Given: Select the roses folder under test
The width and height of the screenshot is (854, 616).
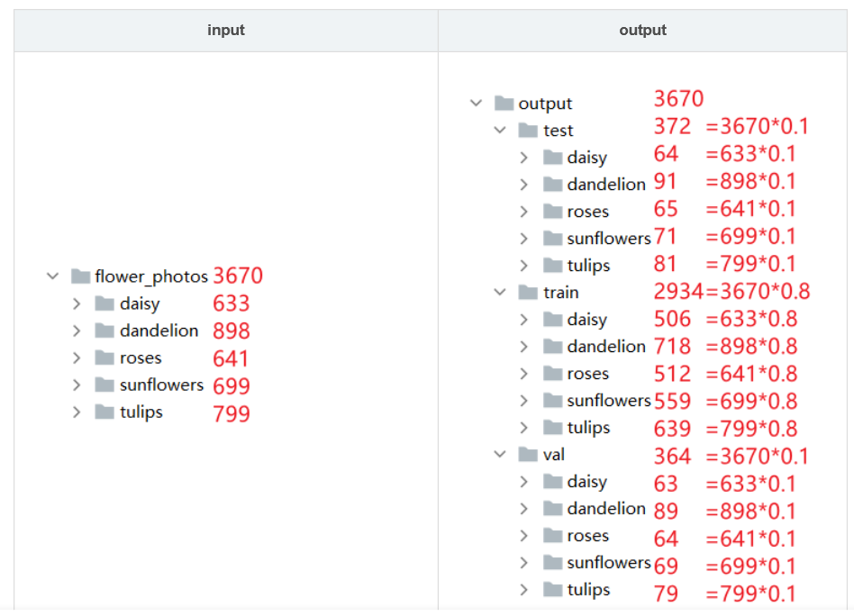Looking at the screenshot, I should coord(592,211).
